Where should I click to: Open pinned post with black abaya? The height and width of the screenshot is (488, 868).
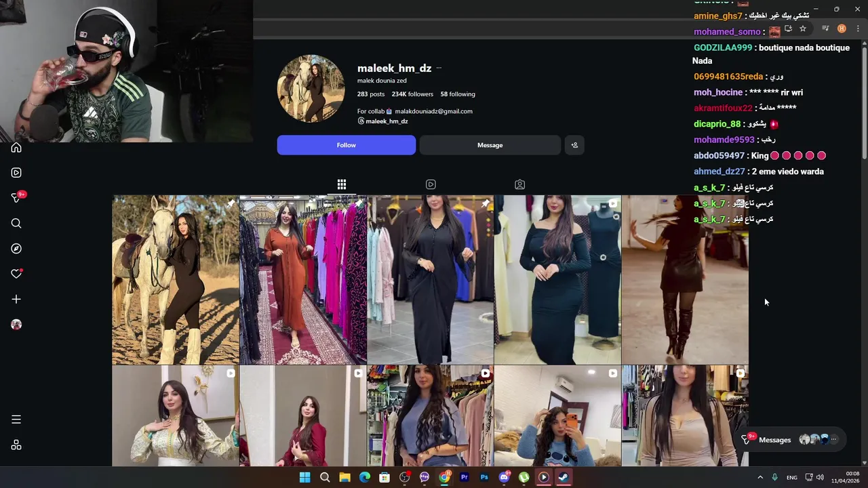430,280
